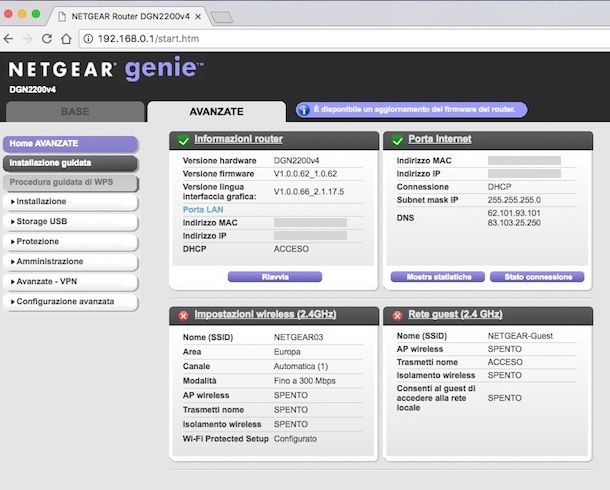This screenshot has height=490, width=610.
Task: Click Connessione value DHCP in Porta Internet
Action: 500,187
